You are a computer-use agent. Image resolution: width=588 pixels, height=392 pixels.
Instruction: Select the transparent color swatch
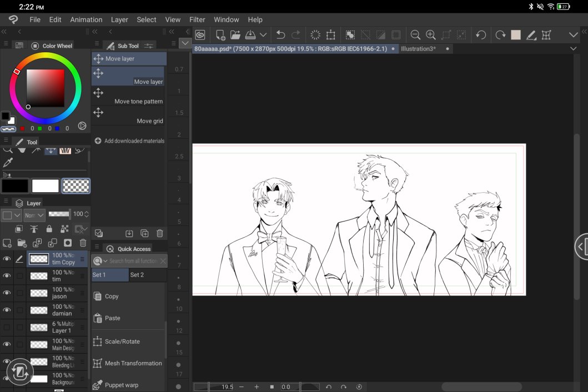coord(76,185)
